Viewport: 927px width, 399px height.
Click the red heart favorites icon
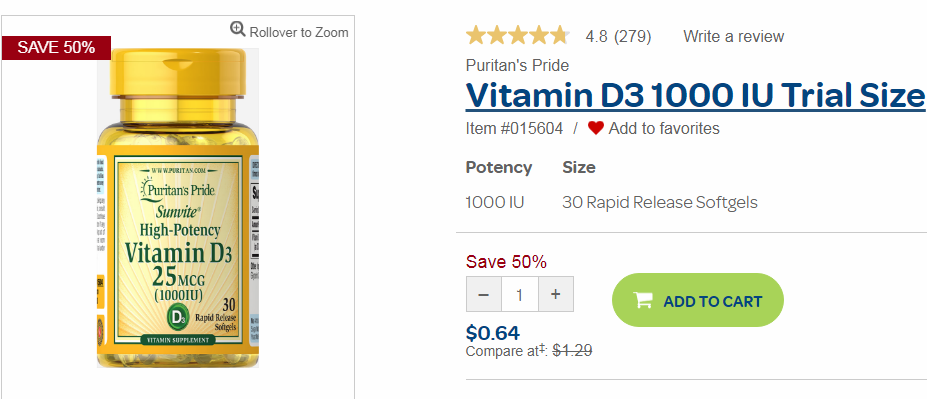tap(595, 128)
